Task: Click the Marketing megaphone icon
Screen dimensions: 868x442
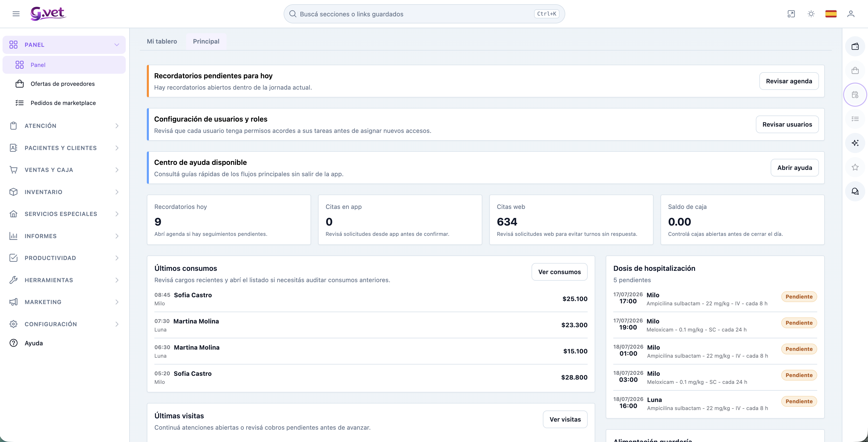Action: 14,302
